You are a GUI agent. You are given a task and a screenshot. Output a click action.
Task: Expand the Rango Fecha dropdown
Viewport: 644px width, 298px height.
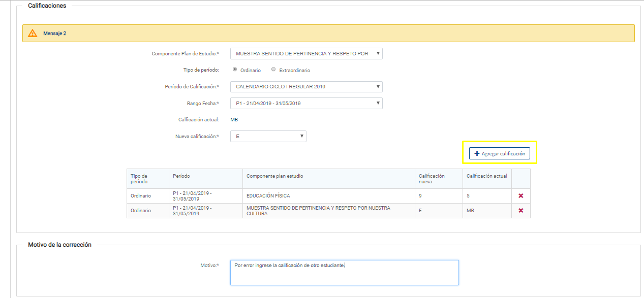point(306,104)
